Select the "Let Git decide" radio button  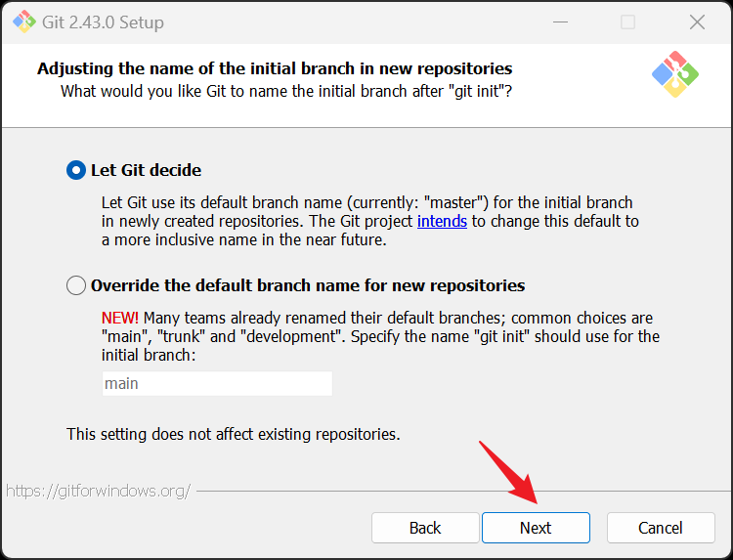(x=76, y=170)
